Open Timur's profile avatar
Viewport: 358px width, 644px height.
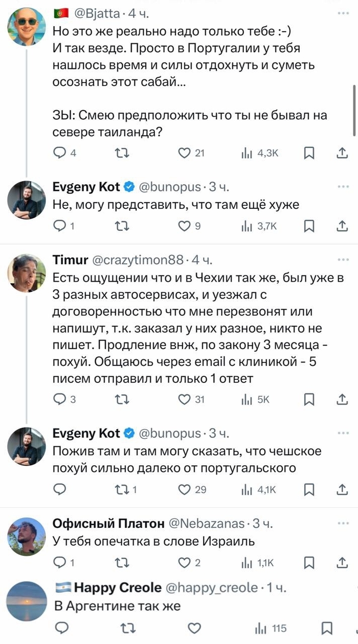pos(27,273)
